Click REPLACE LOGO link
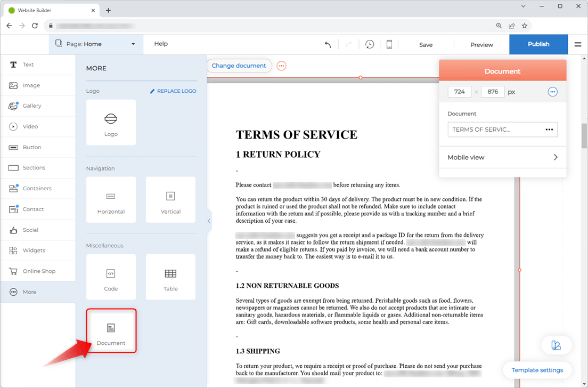Viewport: 588px width, 388px height. pyautogui.click(x=173, y=91)
